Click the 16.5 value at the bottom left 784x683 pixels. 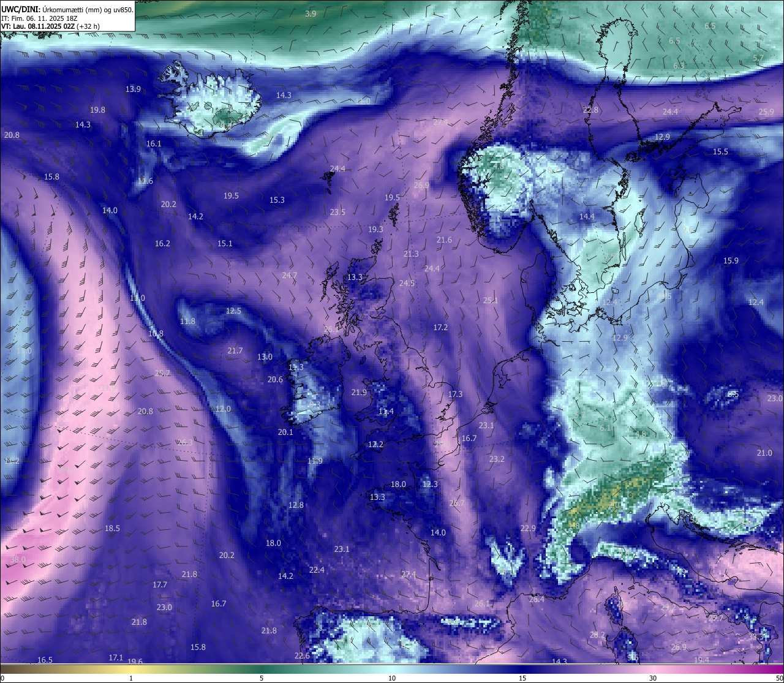point(45,660)
